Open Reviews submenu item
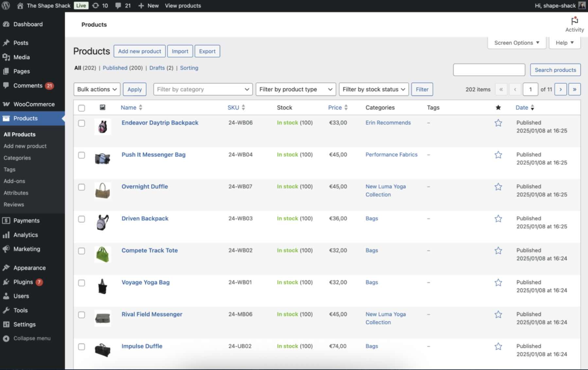Viewport: 588px width, 370px height. 14,205
